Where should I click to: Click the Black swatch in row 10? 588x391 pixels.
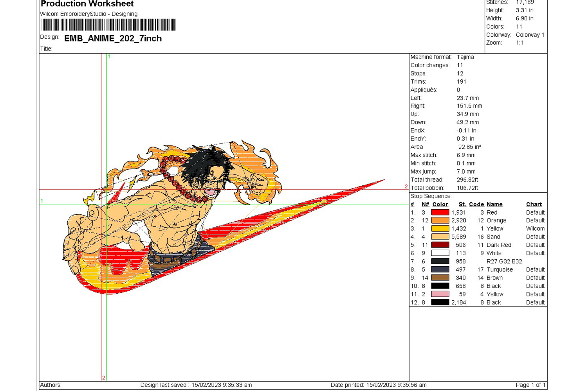tap(440, 286)
